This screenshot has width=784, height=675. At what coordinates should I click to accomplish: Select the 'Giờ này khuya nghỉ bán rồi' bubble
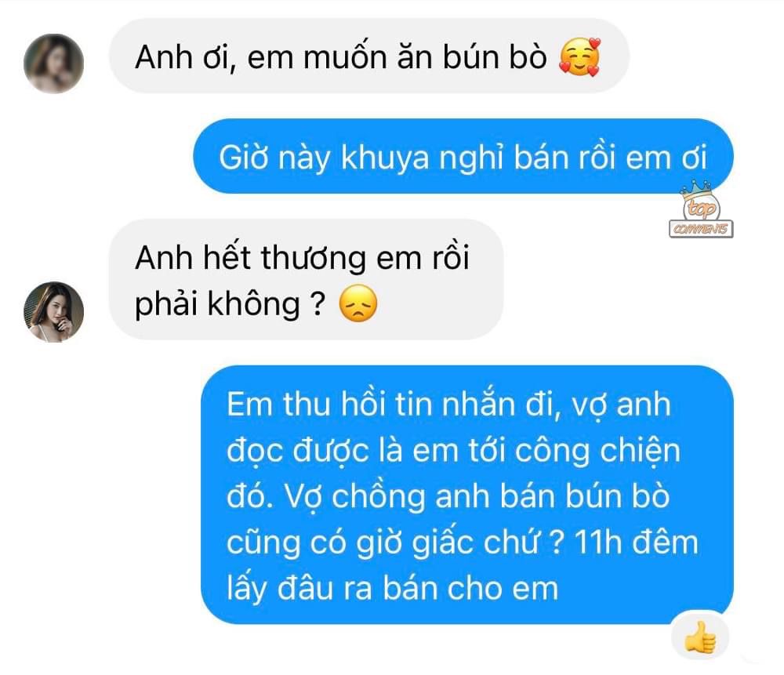click(463, 156)
